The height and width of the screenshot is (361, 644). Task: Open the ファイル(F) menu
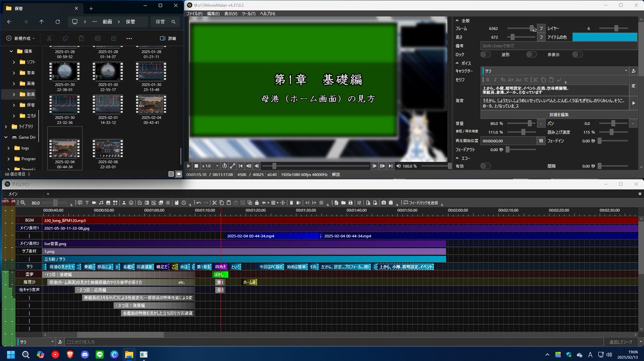tap(193, 13)
